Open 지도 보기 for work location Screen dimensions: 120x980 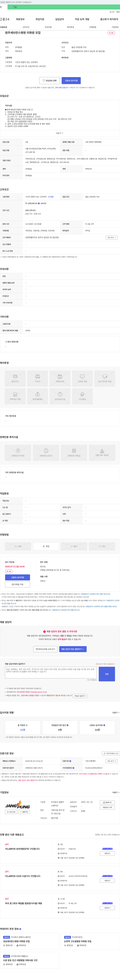[112, 237]
